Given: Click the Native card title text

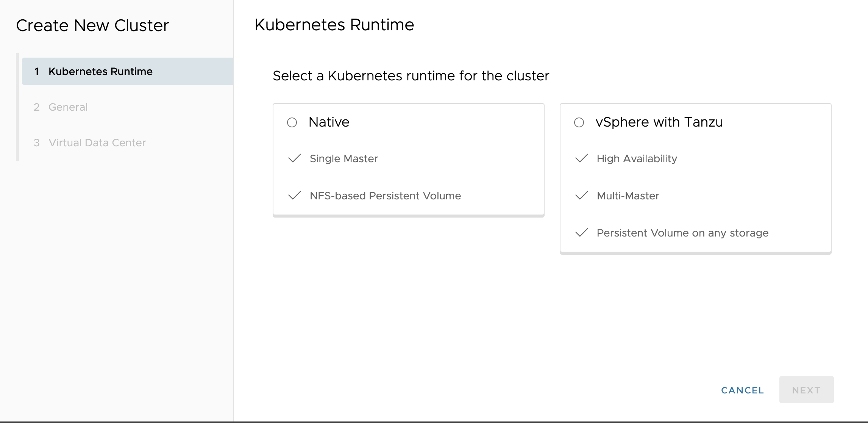Looking at the screenshot, I should click(x=329, y=122).
